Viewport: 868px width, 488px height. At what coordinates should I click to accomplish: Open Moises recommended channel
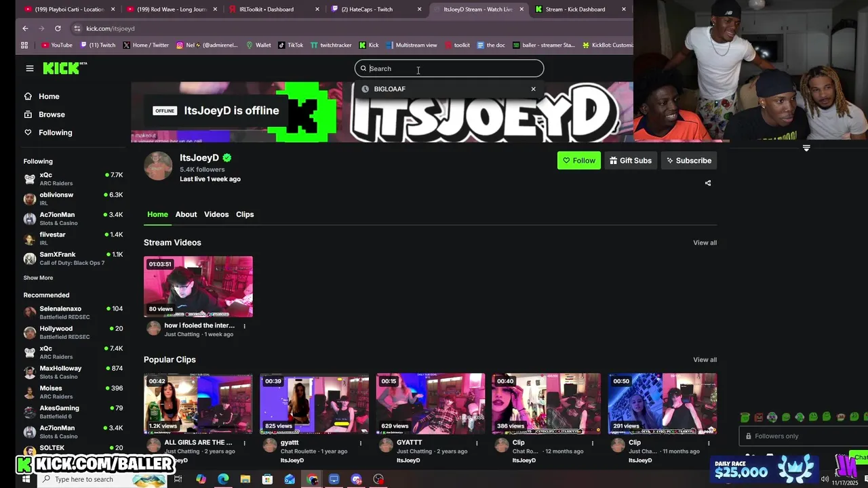73,392
